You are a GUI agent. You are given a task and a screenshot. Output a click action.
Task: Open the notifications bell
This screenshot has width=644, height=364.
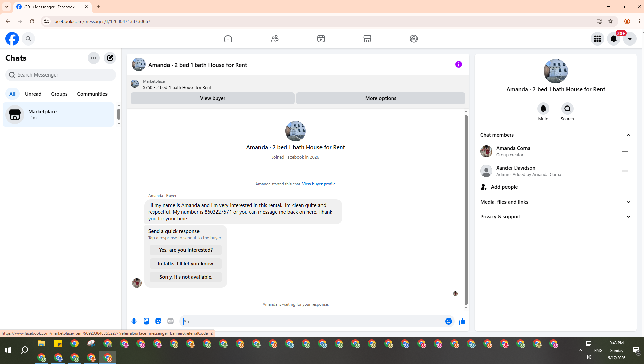[614, 39]
